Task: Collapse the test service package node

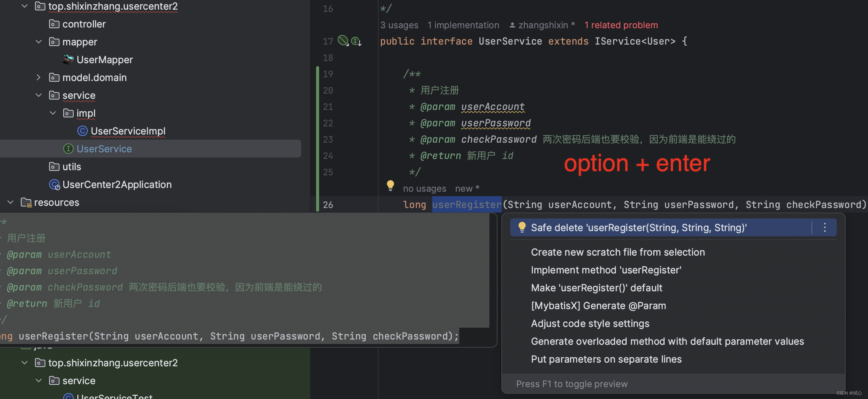Action: (39, 380)
